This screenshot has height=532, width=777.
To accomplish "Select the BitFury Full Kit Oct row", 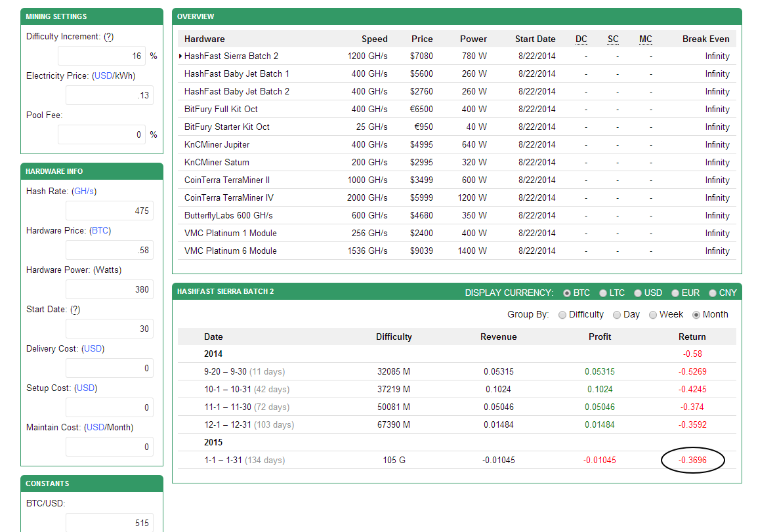I will pyautogui.click(x=457, y=110).
